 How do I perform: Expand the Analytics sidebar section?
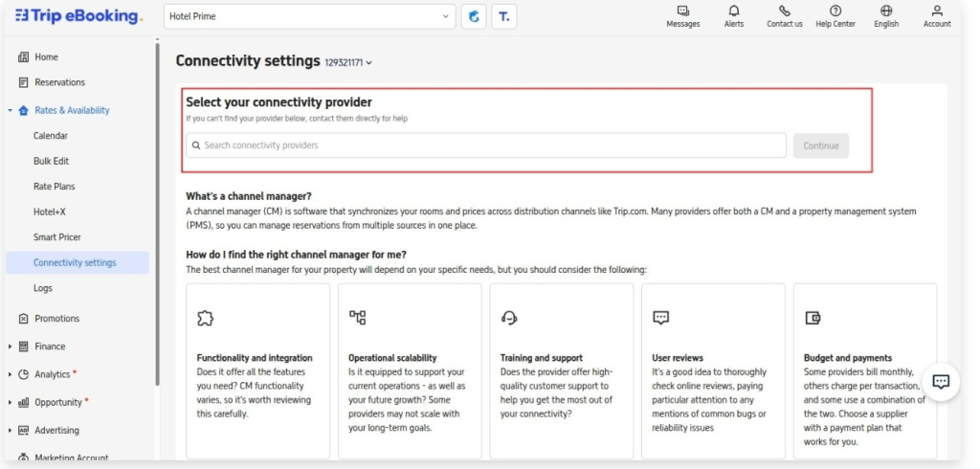tap(11, 374)
